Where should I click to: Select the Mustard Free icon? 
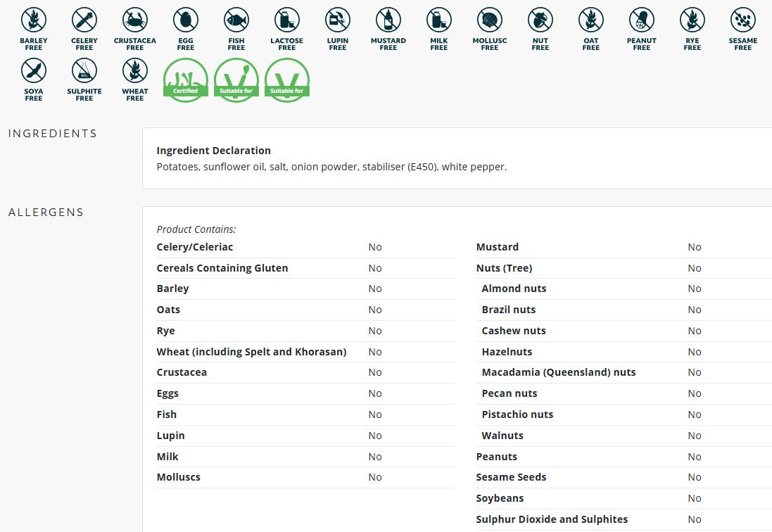388,20
